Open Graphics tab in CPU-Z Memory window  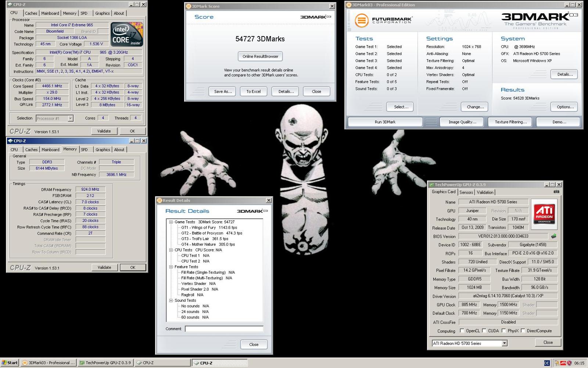(103, 150)
